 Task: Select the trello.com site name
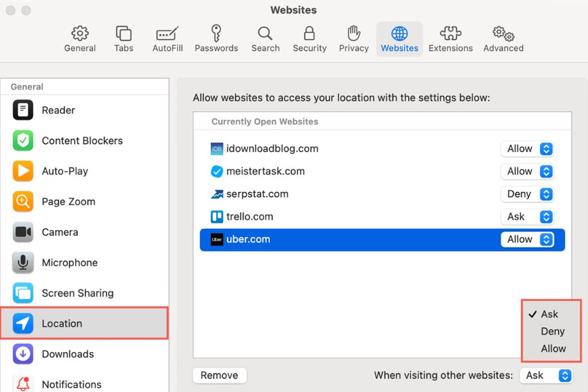[x=250, y=217]
